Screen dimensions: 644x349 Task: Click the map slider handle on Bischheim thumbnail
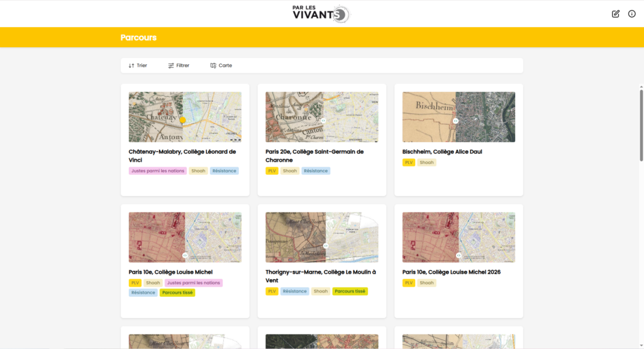(455, 121)
